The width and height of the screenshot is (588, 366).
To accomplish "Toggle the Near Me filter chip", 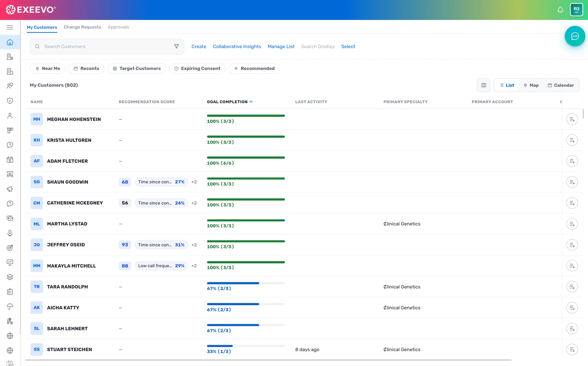I will click(x=48, y=68).
